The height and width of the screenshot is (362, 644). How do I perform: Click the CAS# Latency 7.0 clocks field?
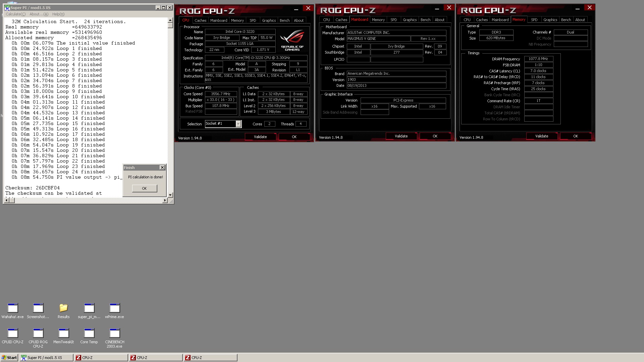point(539,71)
